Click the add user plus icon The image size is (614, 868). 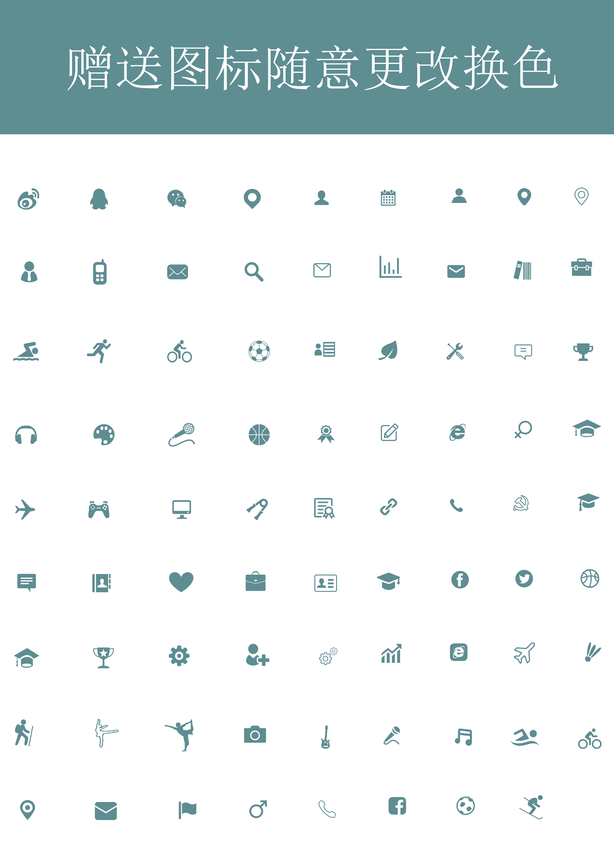pos(257,655)
